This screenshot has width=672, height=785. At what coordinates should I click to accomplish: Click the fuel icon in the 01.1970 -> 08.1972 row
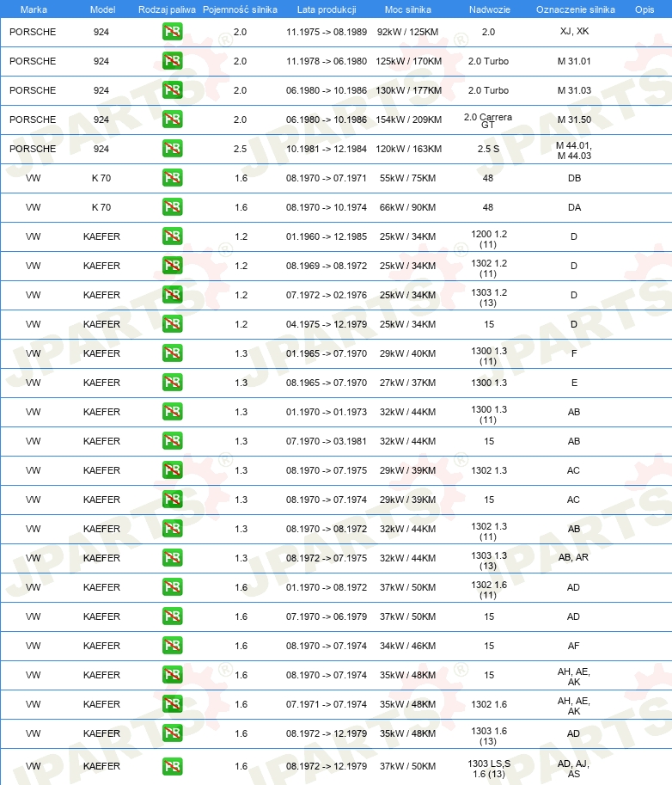point(172,587)
